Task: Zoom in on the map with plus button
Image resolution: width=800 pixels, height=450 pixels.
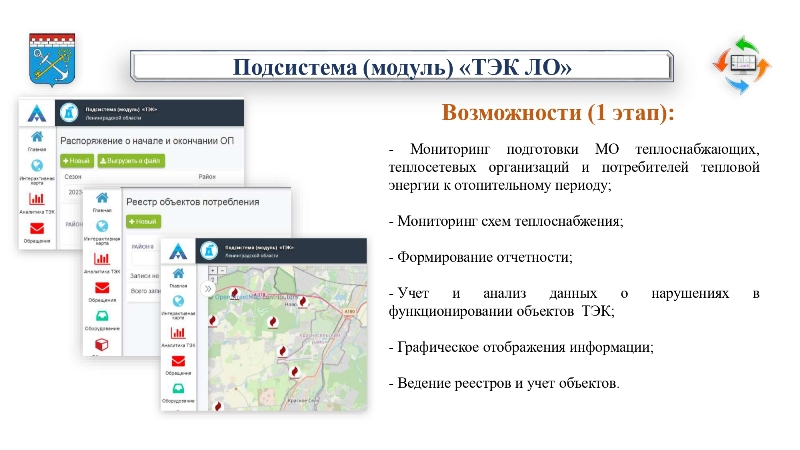Action: click(213, 270)
